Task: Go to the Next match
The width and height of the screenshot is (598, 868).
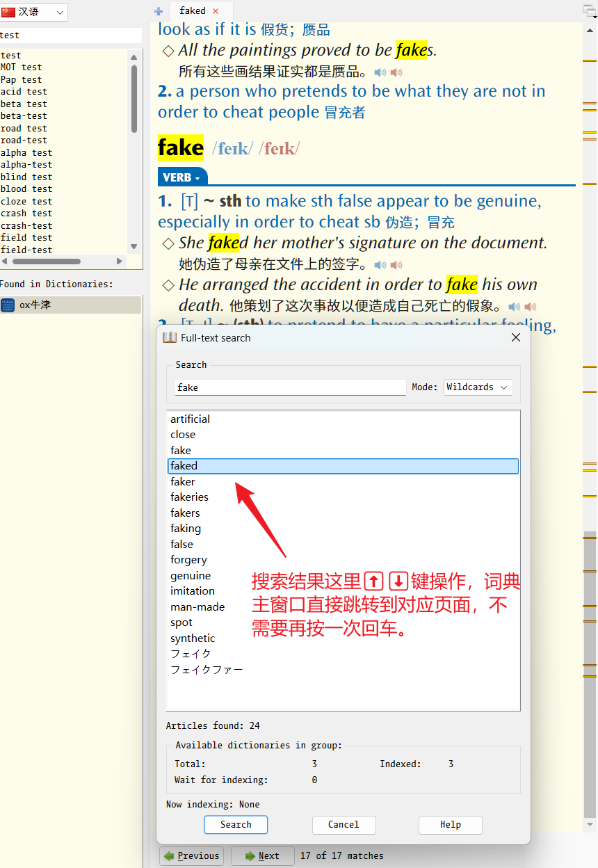Action: coord(262,856)
